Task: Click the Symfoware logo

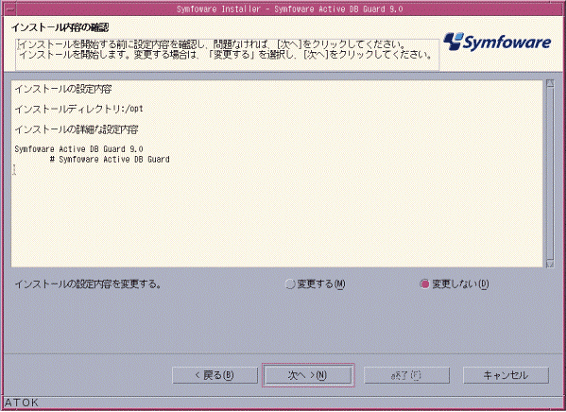Action: pyautogui.click(x=497, y=42)
